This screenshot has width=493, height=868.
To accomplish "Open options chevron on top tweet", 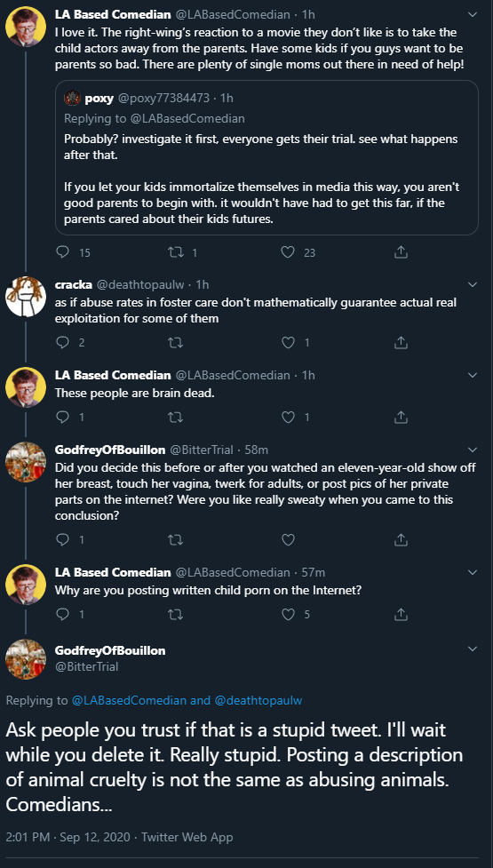I will click(473, 13).
